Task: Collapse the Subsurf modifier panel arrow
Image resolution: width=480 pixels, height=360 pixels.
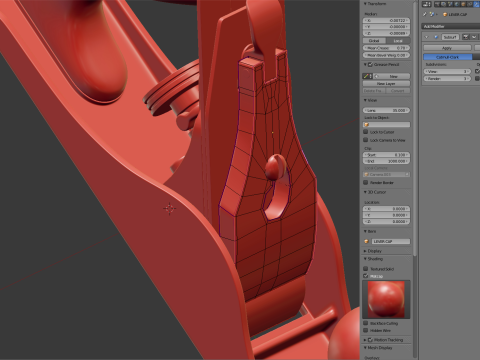Action: pos(427,37)
